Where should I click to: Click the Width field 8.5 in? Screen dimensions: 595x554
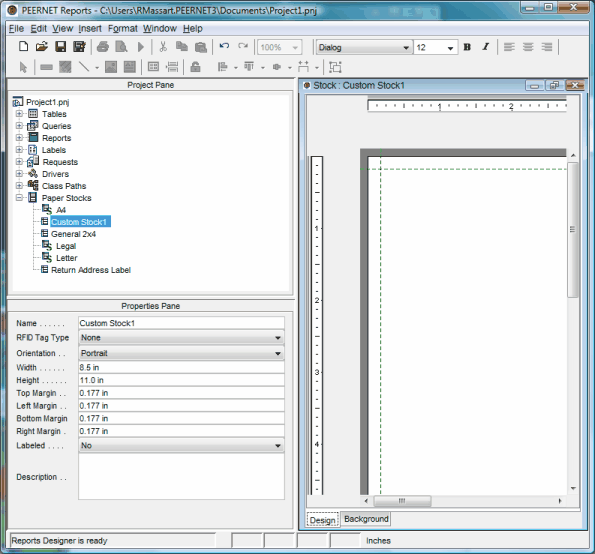[x=181, y=367]
